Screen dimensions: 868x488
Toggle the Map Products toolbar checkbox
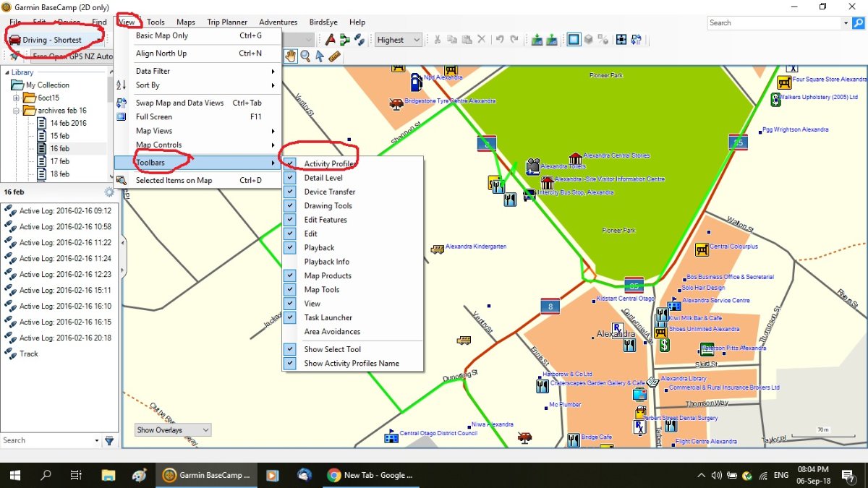click(x=290, y=275)
